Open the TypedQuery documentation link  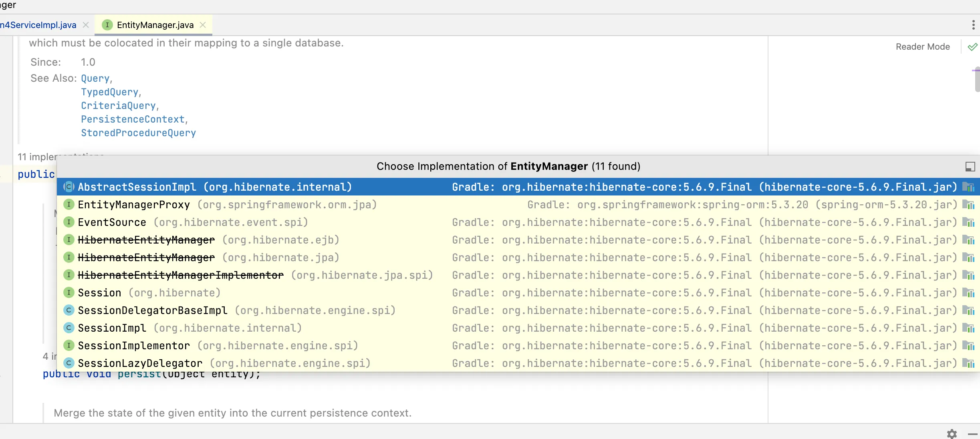[x=109, y=92]
